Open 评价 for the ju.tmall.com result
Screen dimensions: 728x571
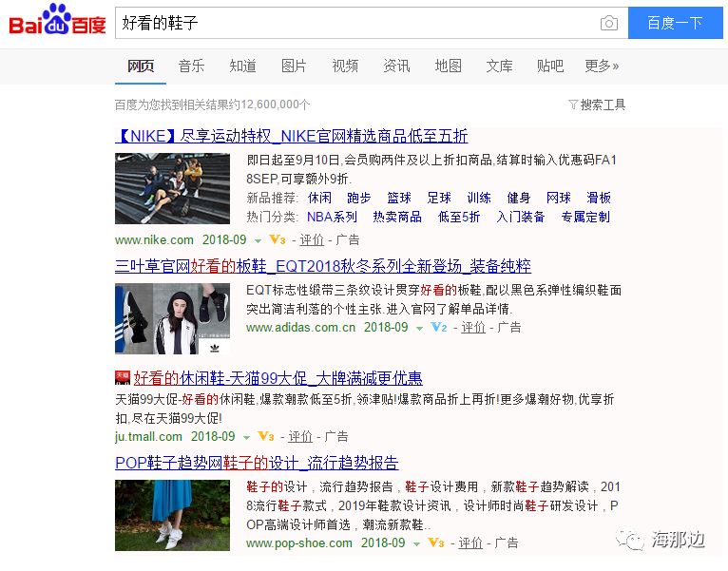(x=300, y=437)
